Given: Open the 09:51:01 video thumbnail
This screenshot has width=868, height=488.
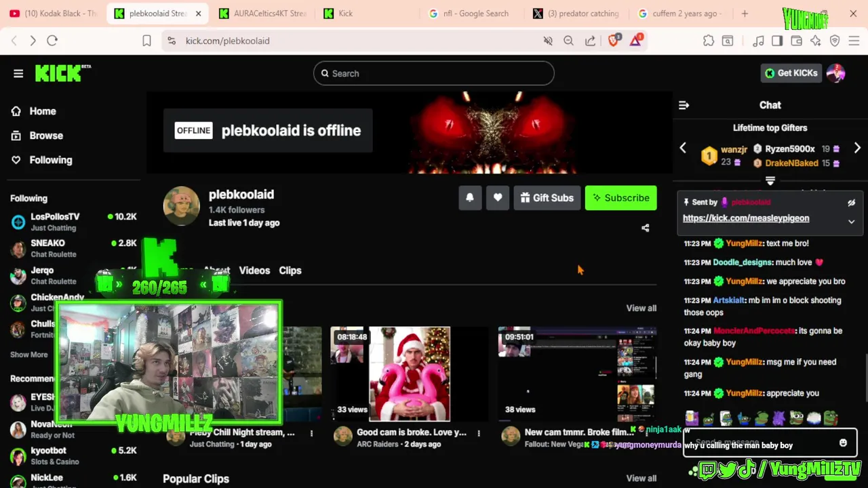Looking at the screenshot, I should [577, 374].
